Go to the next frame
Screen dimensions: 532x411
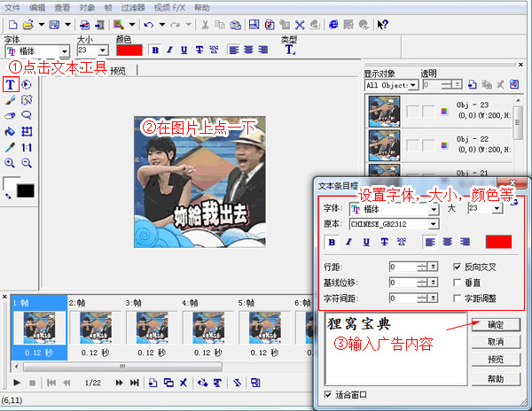click(x=119, y=383)
